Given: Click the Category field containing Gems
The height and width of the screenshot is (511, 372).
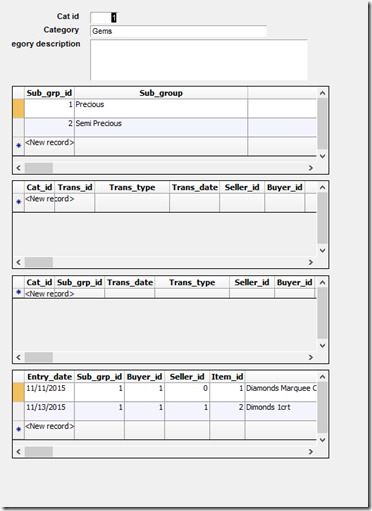Looking at the screenshot, I should tap(178, 31).
